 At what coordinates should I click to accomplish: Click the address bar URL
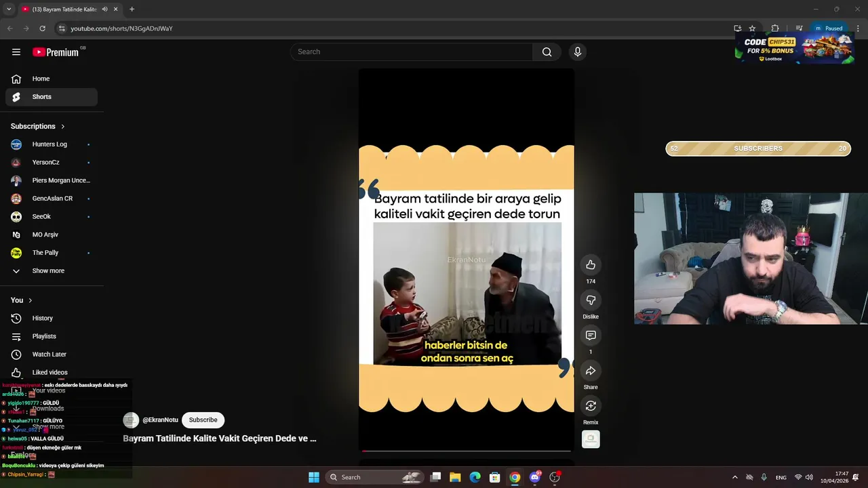click(x=121, y=28)
